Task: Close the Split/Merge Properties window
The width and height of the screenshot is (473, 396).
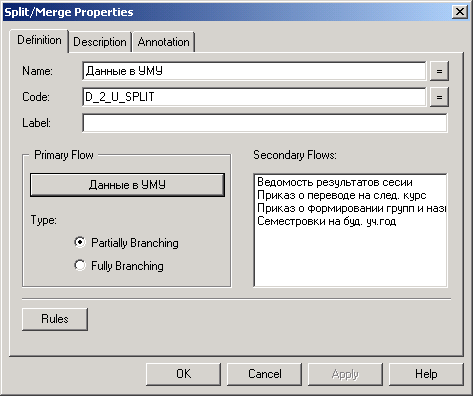Action: tap(460, 12)
